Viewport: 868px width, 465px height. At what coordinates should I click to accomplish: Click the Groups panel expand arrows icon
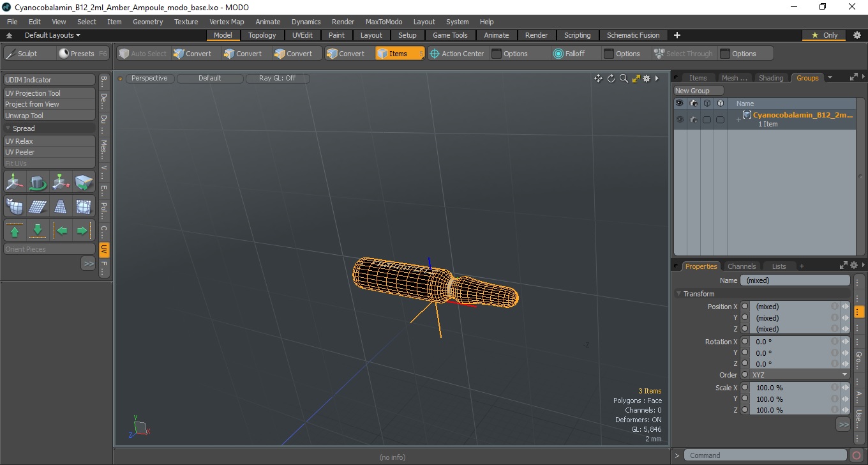853,77
